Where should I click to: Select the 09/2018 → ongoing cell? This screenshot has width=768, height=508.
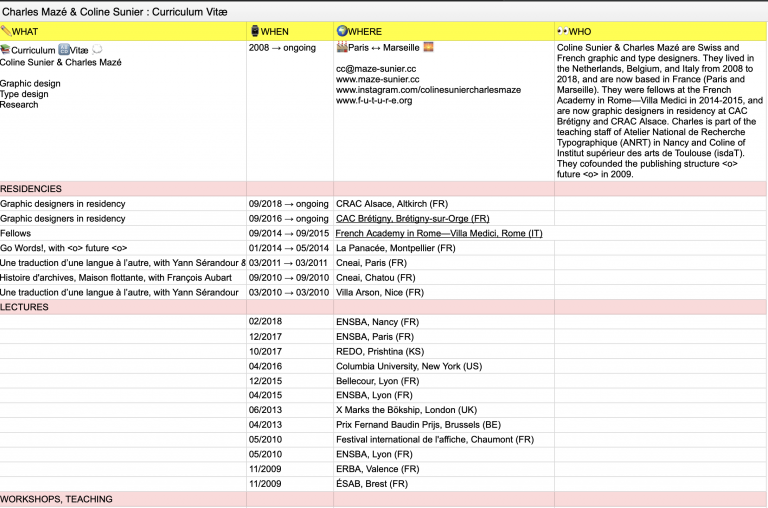(289, 204)
